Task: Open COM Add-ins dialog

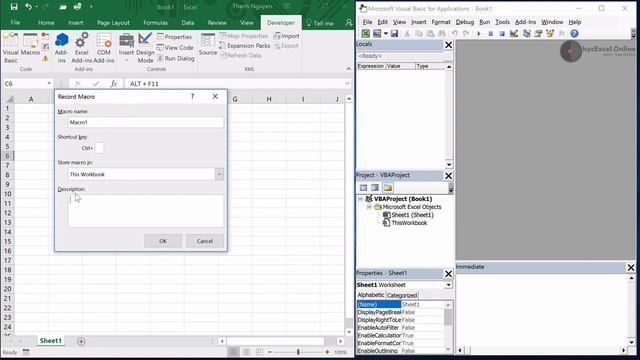Action: [104, 48]
